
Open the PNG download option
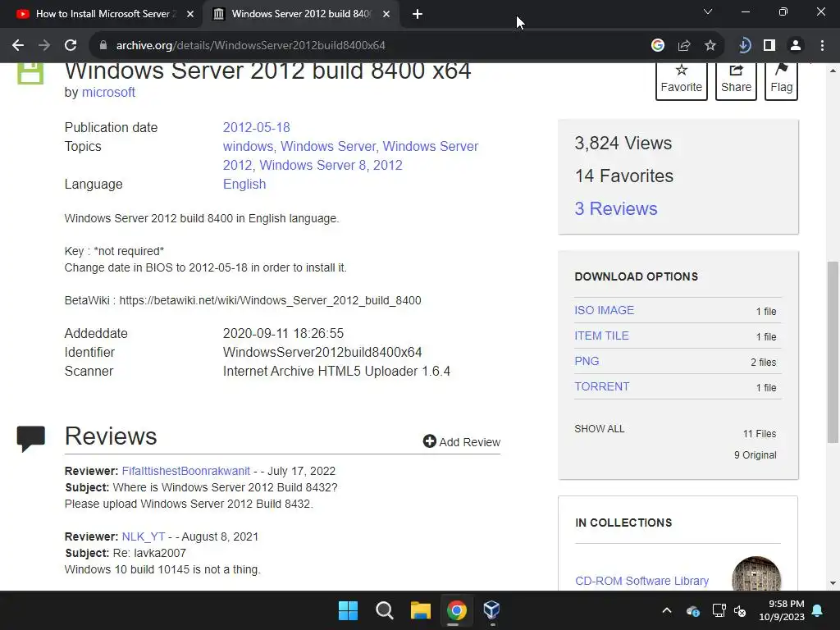pos(587,361)
